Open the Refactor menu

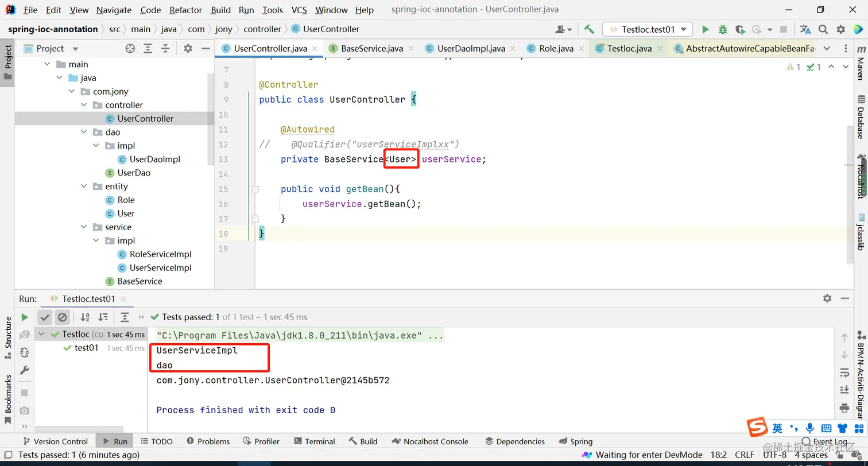coord(186,10)
